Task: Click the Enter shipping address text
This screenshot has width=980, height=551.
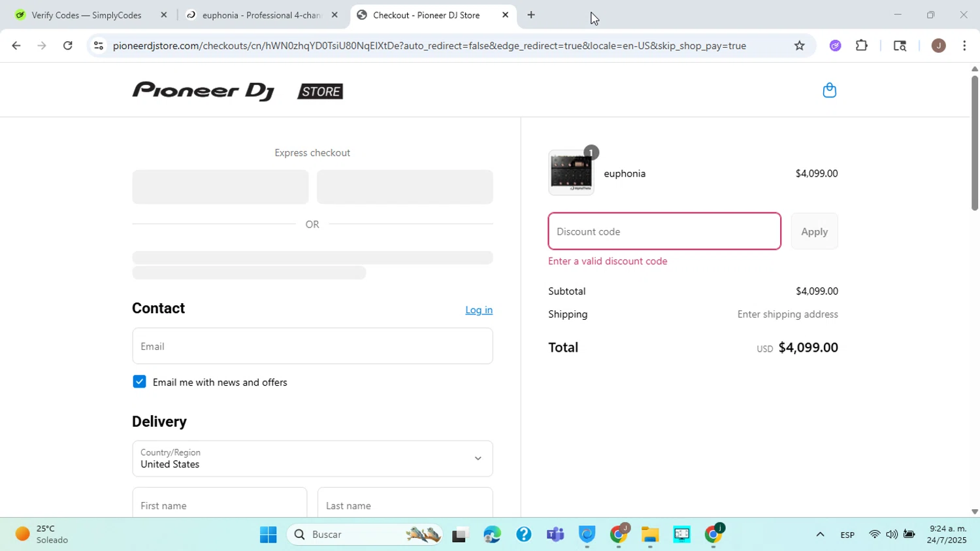Action: click(787, 314)
